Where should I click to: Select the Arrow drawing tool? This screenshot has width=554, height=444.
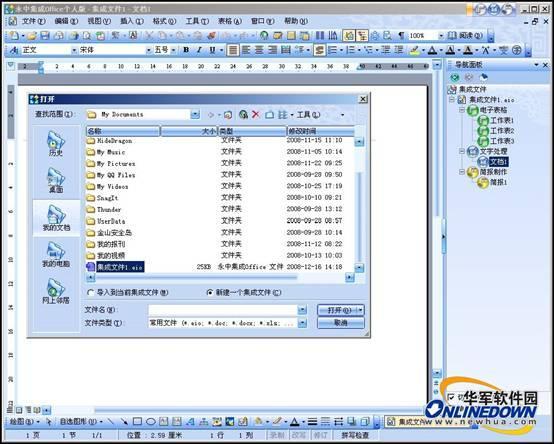click(124, 421)
